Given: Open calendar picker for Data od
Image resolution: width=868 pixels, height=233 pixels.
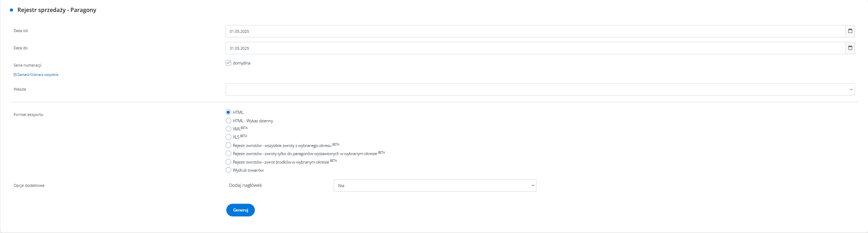Looking at the screenshot, I should 850,31.
